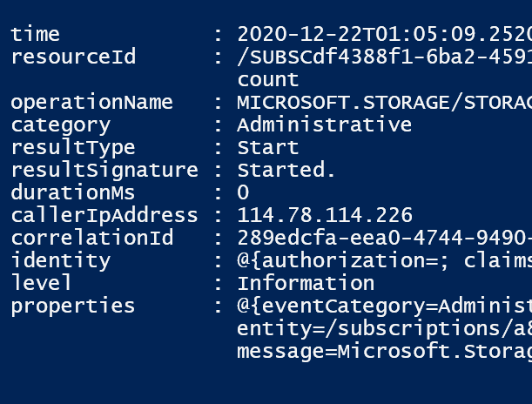Click the durationMs property label
Image resolution: width=532 pixels, height=404 pixels.
(73, 193)
